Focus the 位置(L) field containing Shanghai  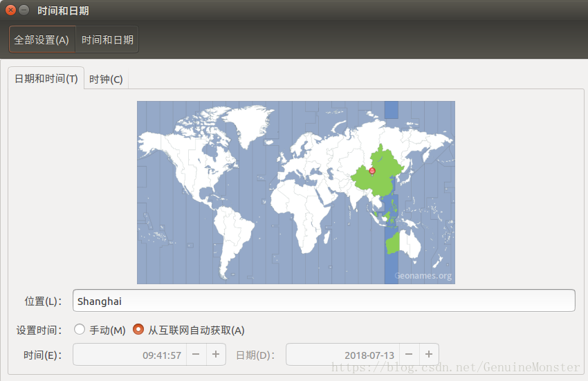click(324, 301)
